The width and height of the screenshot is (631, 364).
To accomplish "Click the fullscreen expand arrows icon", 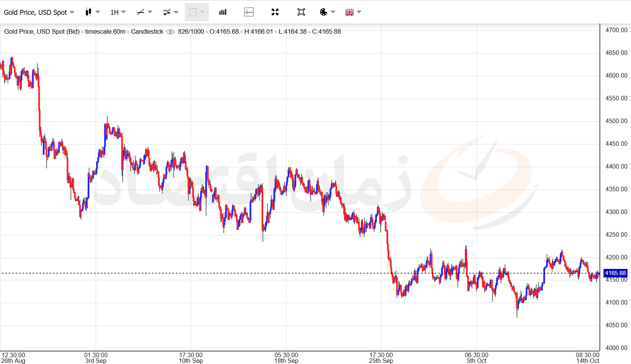I will 275,12.
